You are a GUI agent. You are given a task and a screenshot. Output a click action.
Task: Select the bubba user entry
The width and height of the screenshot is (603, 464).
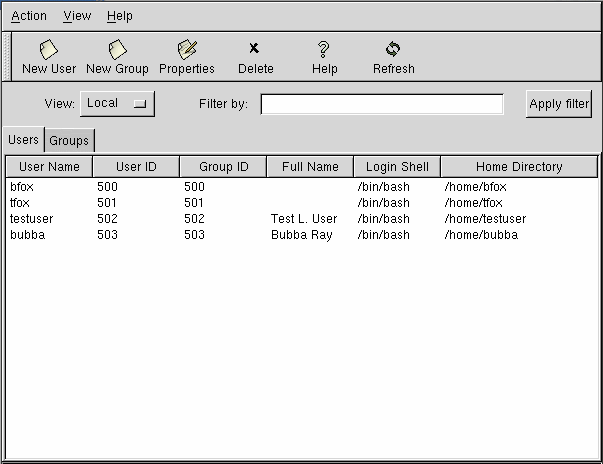coord(27,235)
